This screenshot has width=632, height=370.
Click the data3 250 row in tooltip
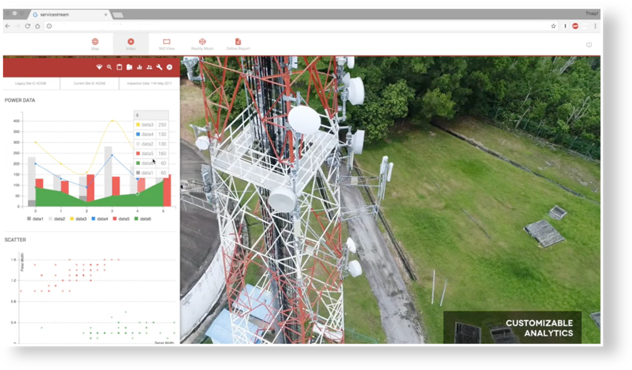pos(151,125)
